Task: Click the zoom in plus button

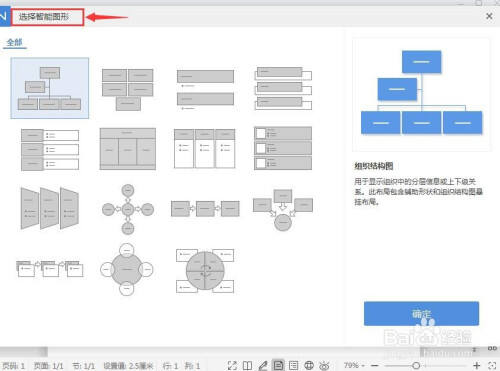Action: tap(476, 366)
